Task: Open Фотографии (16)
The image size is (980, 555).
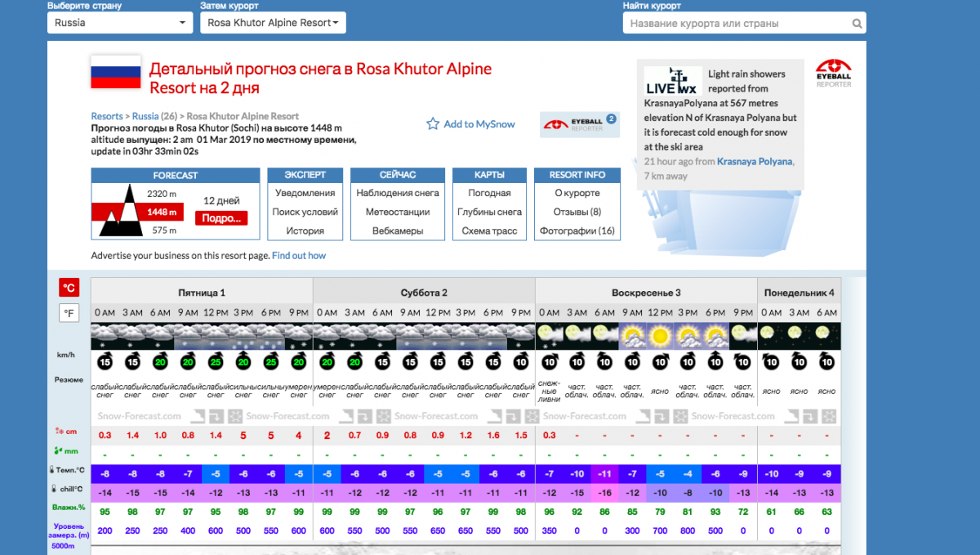Action: [x=577, y=231]
